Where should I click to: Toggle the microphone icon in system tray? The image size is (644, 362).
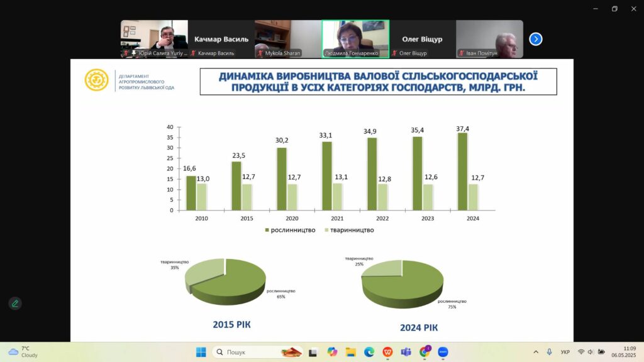pyautogui.click(x=549, y=352)
